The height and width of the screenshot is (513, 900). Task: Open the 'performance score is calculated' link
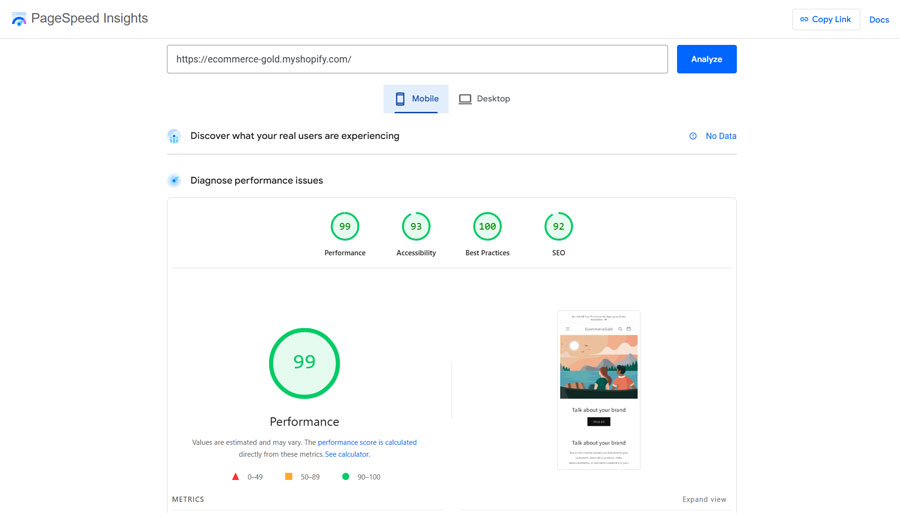click(x=367, y=442)
